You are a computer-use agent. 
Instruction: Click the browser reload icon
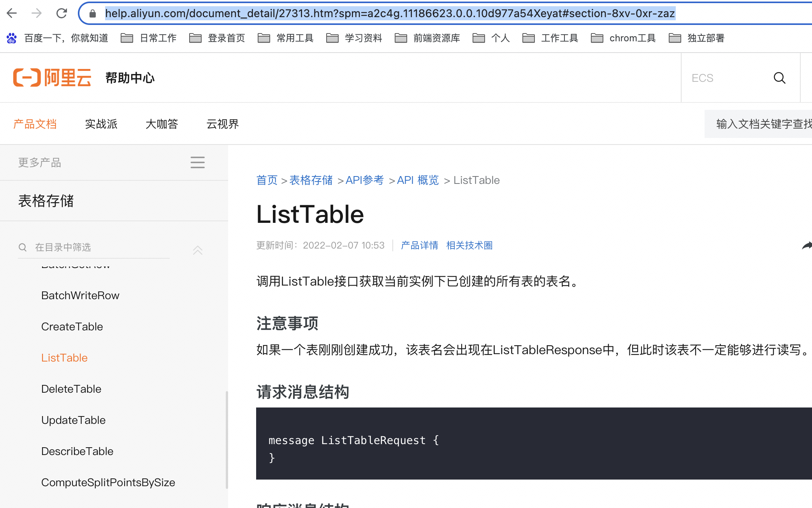click(62, 14)
